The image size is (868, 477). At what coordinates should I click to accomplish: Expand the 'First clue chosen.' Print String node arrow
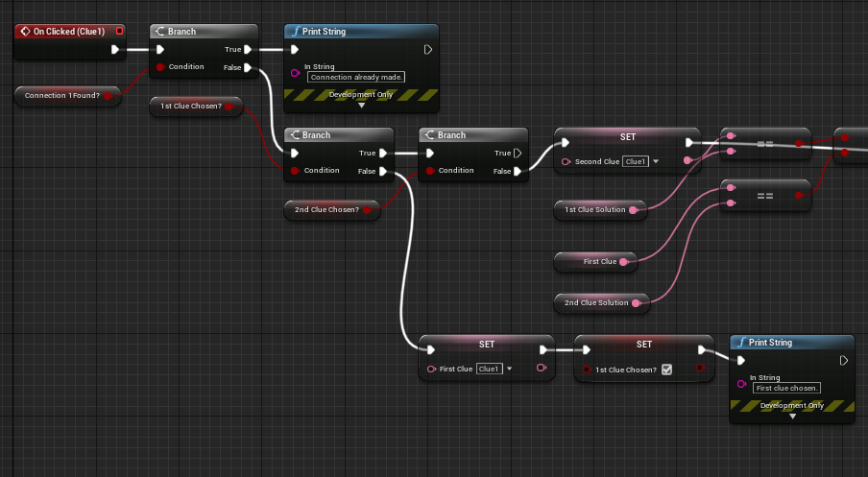point(792,417)
